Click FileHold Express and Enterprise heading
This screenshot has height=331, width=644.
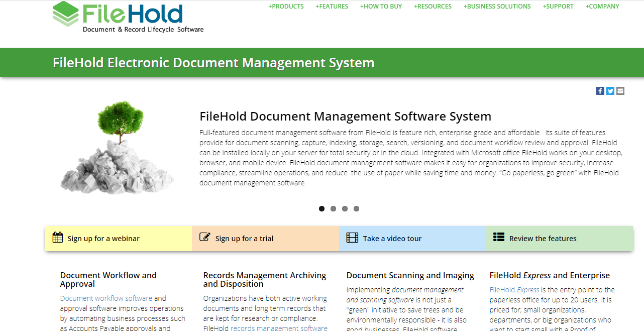[550, 275]
